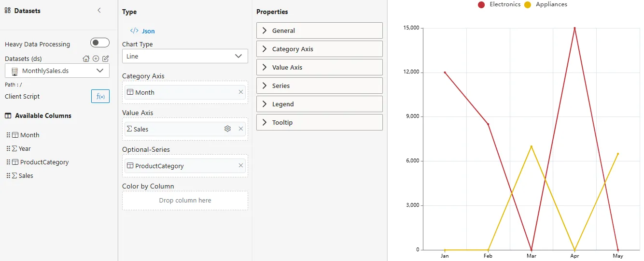Open the Client Script f(x) editor
Screen dimensions: 644x261
coord(100,96)
